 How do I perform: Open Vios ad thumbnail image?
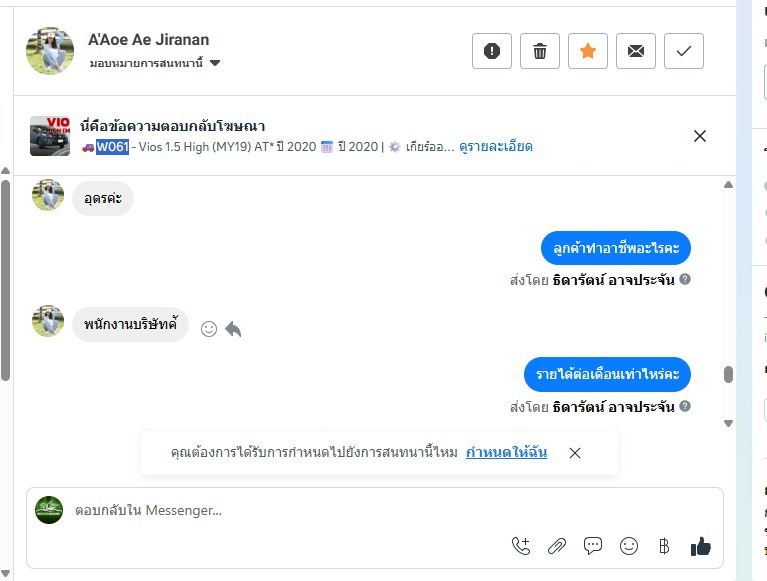coord(50,136)
